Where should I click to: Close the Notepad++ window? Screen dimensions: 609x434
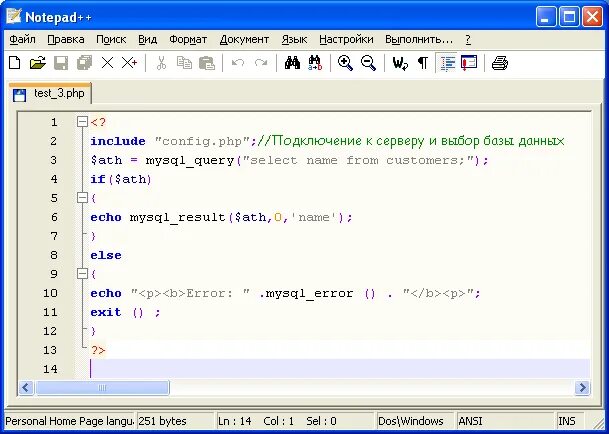click(592, 17)
